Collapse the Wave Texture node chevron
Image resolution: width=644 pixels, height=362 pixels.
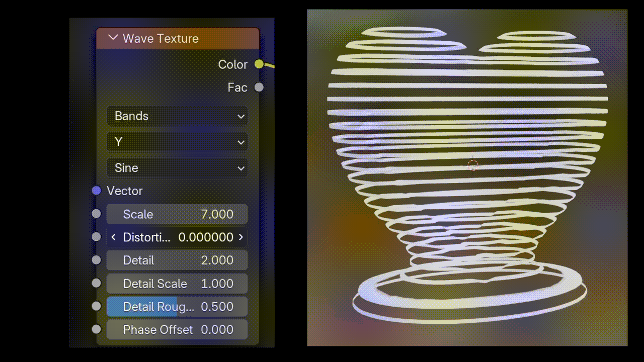click(113, 38)
